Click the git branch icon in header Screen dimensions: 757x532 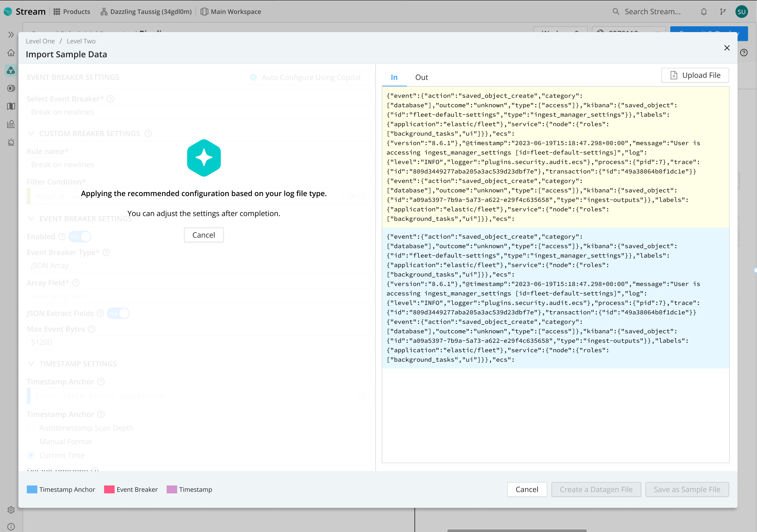tap(723, 12)
